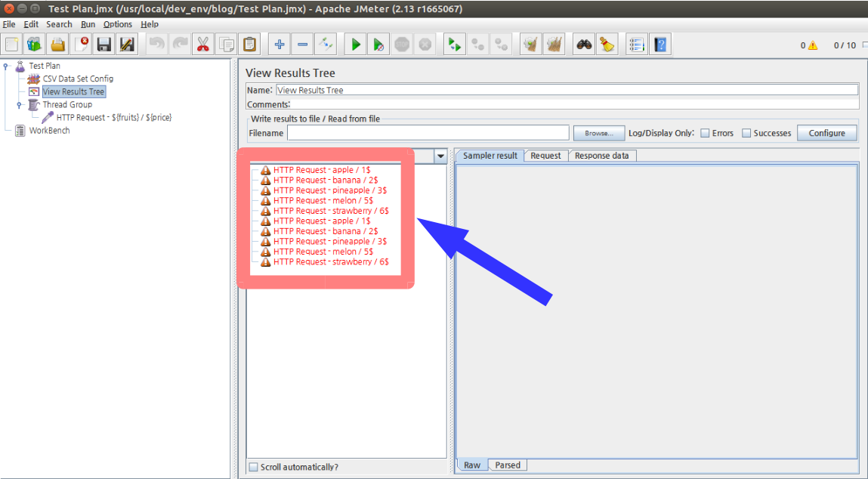
Task: Paste element with clipboard icon
Action: (x=249, y=45)
